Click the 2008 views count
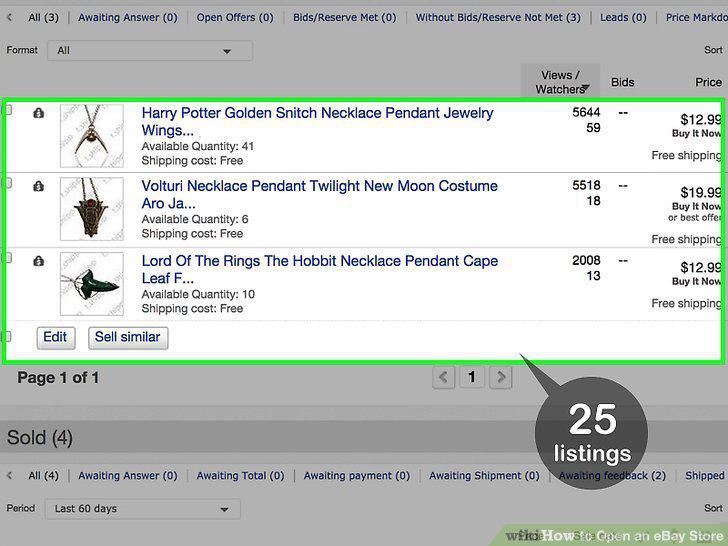The image size is (728, 546). coord(586,260)
